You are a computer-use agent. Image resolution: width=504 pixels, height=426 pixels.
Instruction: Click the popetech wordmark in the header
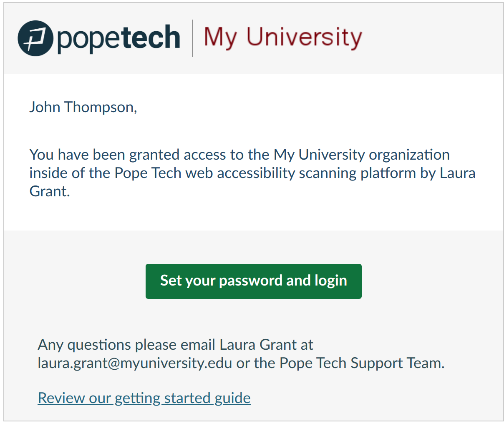(118, 38)
